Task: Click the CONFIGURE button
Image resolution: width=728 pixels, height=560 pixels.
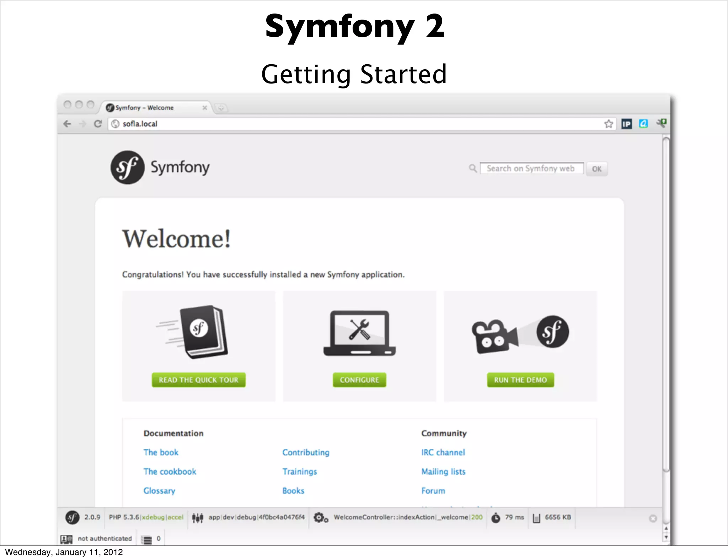Action: [359, 380]
